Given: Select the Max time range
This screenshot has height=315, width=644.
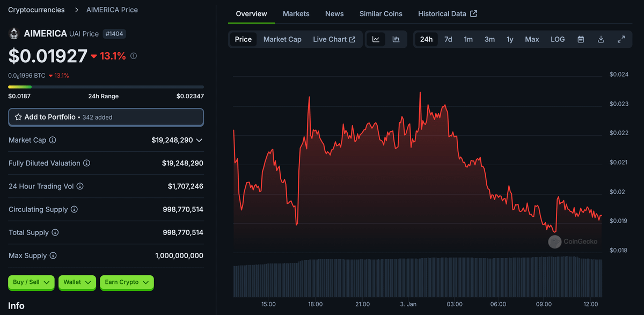Looking at the screenshot, I should [x=532, y=39].
